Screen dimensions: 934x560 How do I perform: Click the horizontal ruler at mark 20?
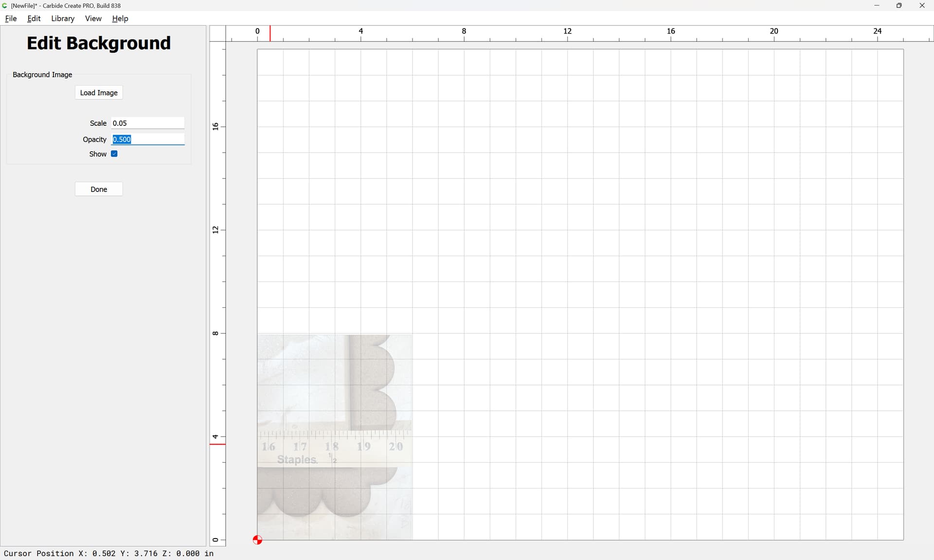[x=774, y=33]
